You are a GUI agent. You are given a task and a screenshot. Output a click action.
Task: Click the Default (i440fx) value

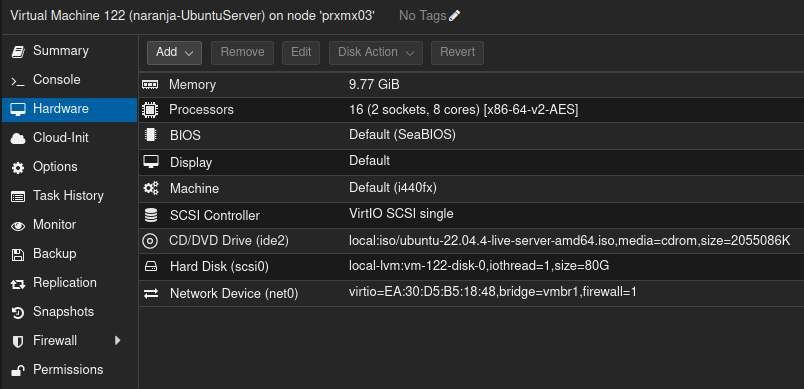tap(393, 189)
